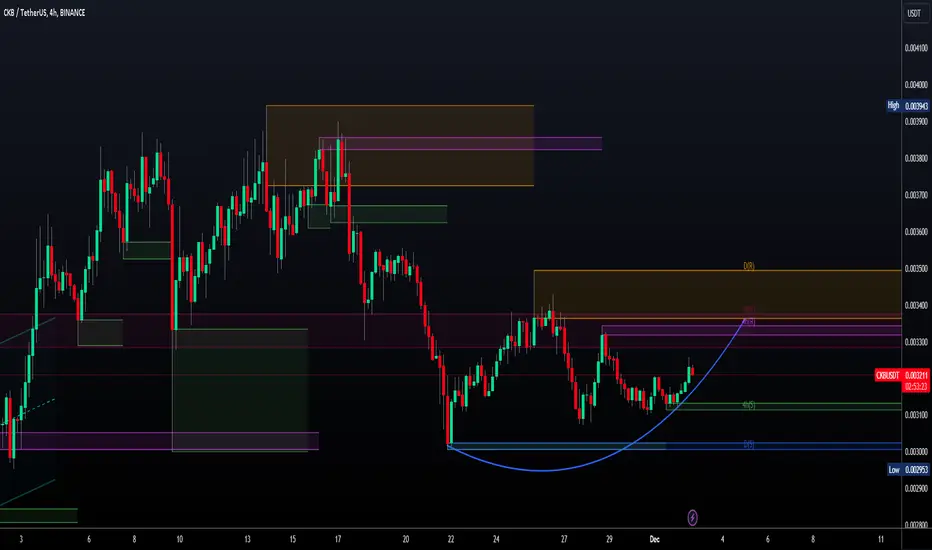932x550 pixels.
Task: Click the 0.004100 price axis label
Action: [916, 48]
